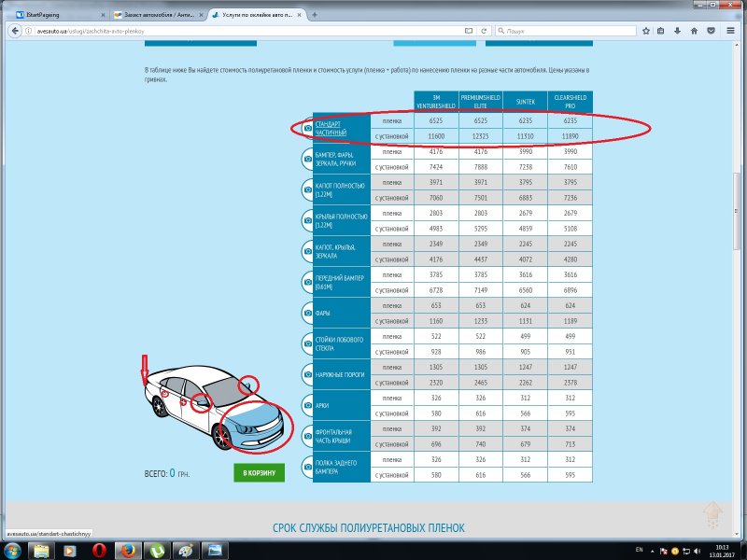Open a new browser tab
This screenshot has height=560, width=747.
click(x=313, y=16)
